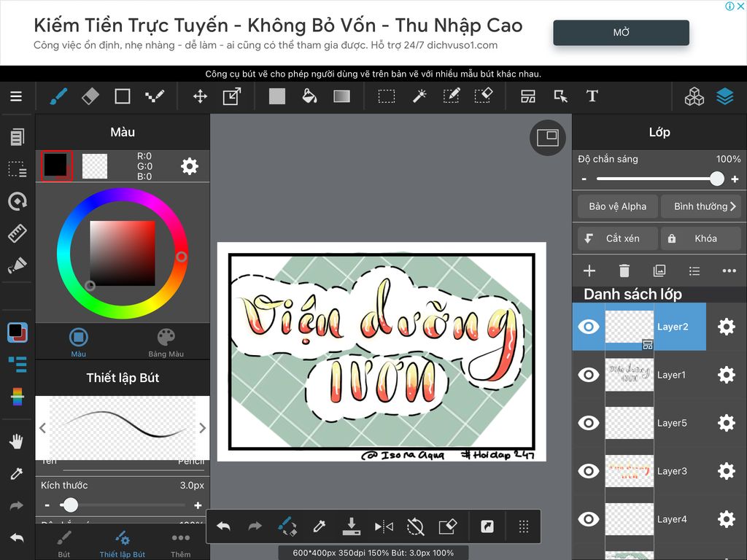Delete layer with trash button
Viewport: 747px width, 560px height.
coord(624,271)
